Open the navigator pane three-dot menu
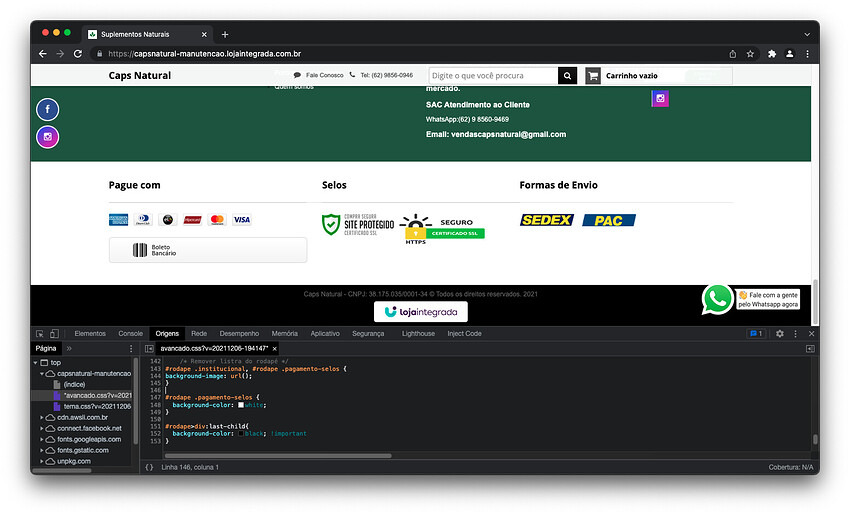 (131, 349)
